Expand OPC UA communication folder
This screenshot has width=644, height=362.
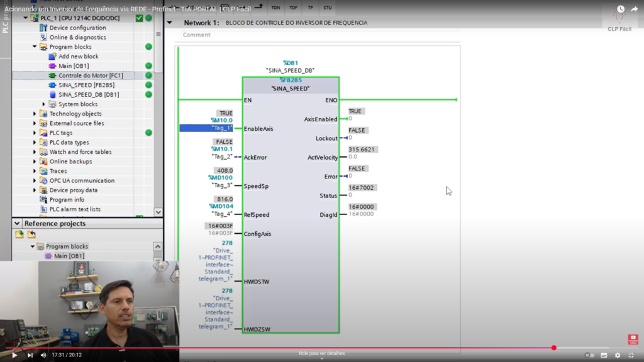pyautogui.click(x=35, y=180)
